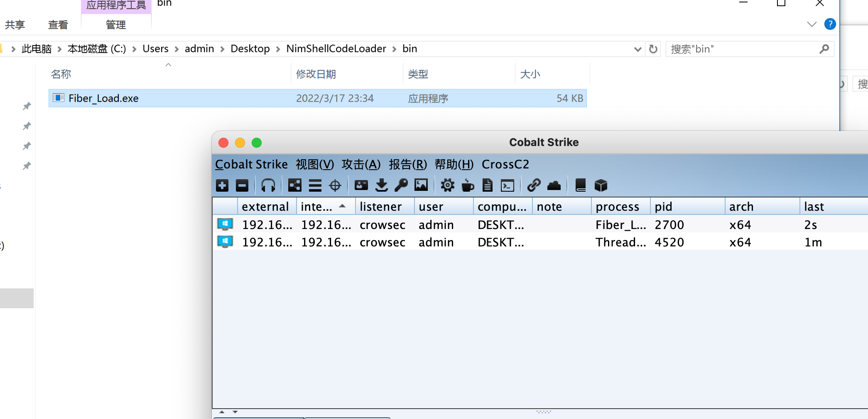Click the Thread... session computer icon
This screenshot has width=868, height=419.
tap(225, 242)
